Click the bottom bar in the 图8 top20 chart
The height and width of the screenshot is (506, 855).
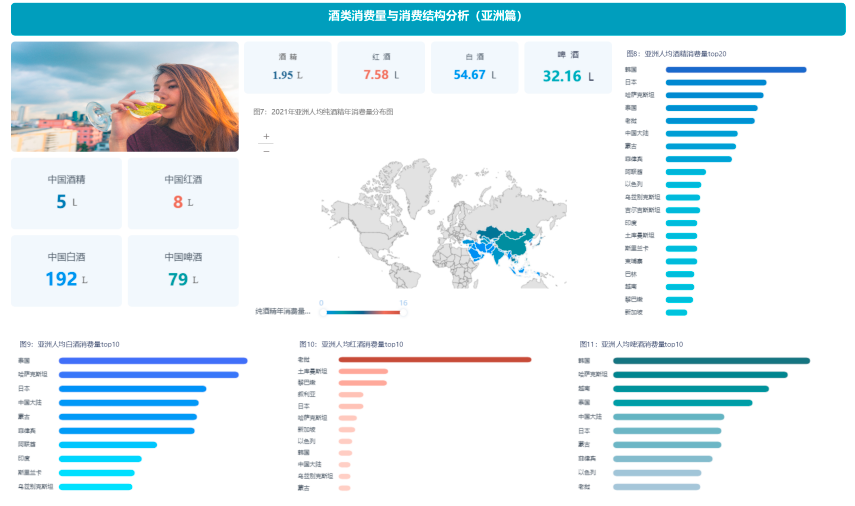coord(677,312)
